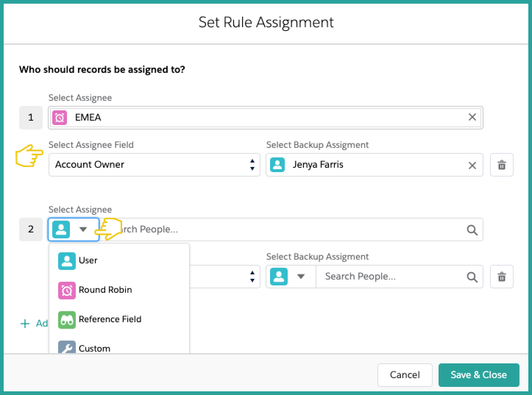Click the Jenya Farris user avatar icon

[x=277, y=165]
